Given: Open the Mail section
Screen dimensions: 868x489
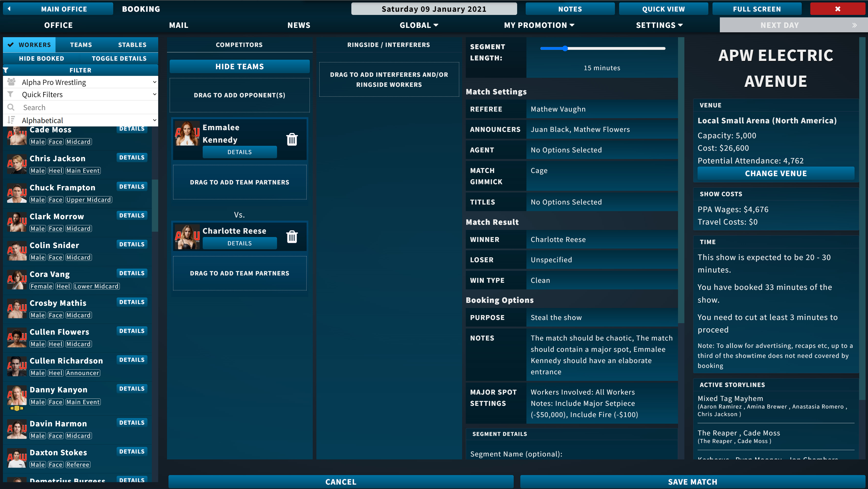Looking at the screenshot, I should (x=178, y=25).
